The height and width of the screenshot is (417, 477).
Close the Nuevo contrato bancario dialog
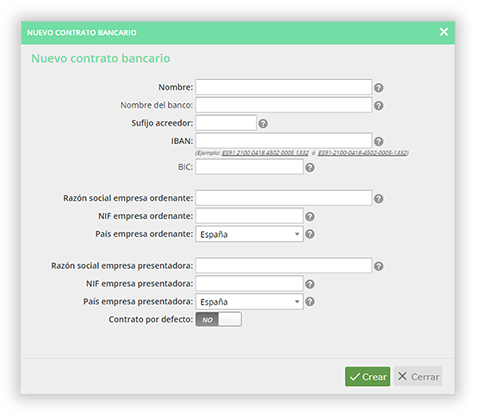(444, 32)
